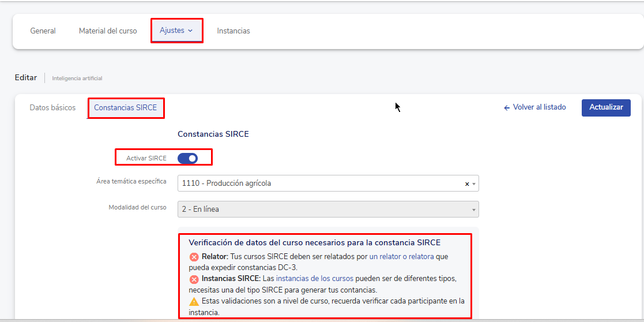644x322 pixels.
Task: Click the Editar breadcrumb label
Action: (x=26, y=77)
